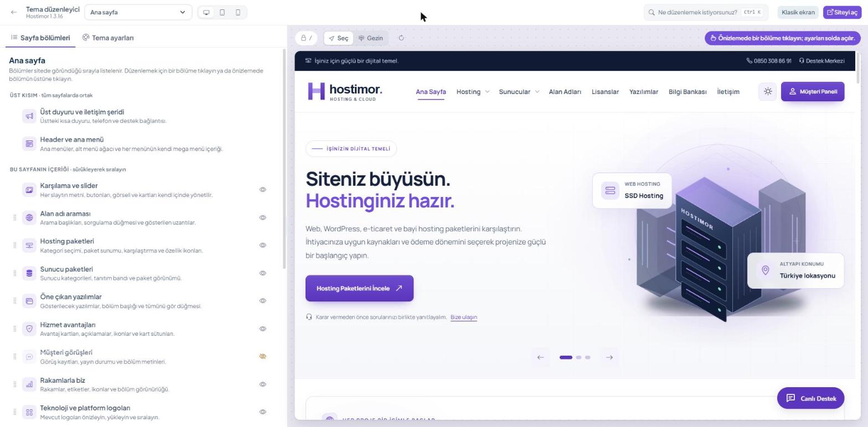This screenshot has height=427, width=868.
Task: Hide the Alan adı araması section
Action: click(x=263, y=218)
